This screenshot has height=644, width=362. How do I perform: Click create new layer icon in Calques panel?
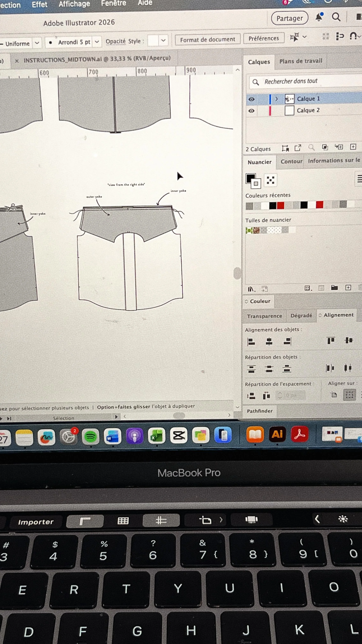pyautogui.click(x=353, y=147)
